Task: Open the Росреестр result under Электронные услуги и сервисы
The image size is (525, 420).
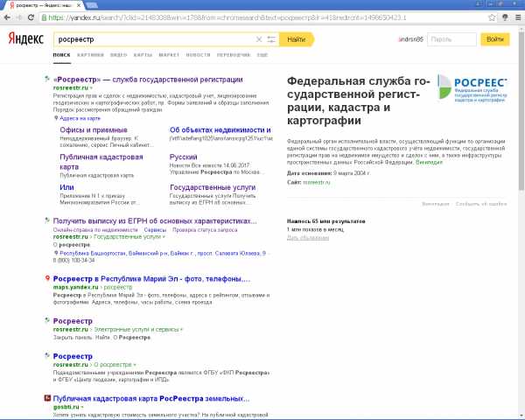Action: [x=73, y=321]
